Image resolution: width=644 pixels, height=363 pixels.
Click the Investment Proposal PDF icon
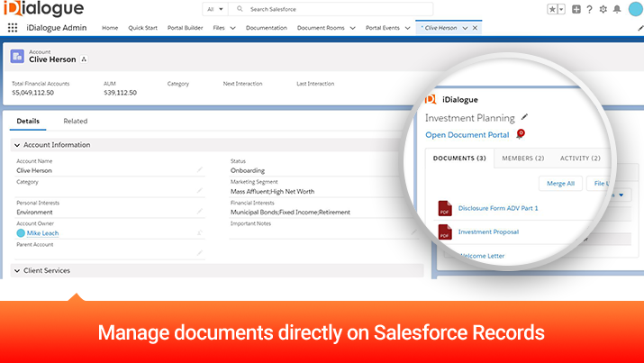445,232
